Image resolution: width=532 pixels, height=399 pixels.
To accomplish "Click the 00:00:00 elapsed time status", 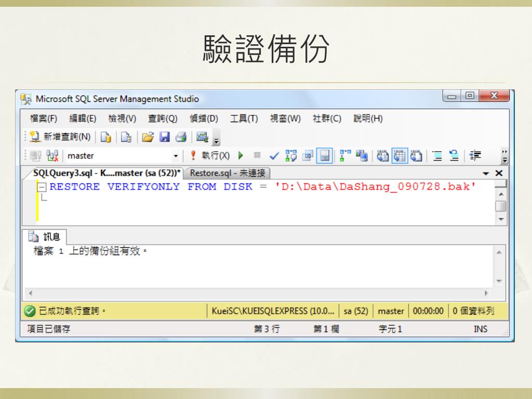I will point(428,311).
